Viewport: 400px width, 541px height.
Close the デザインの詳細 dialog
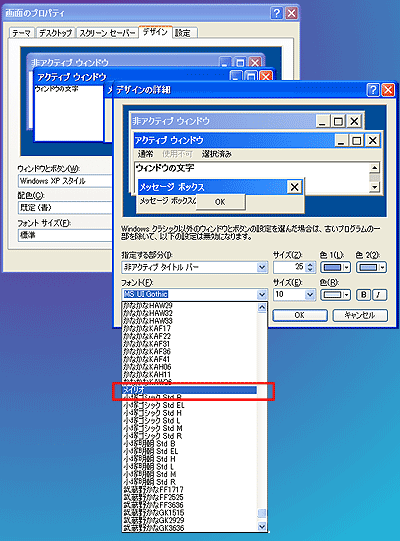coord(388,90)
